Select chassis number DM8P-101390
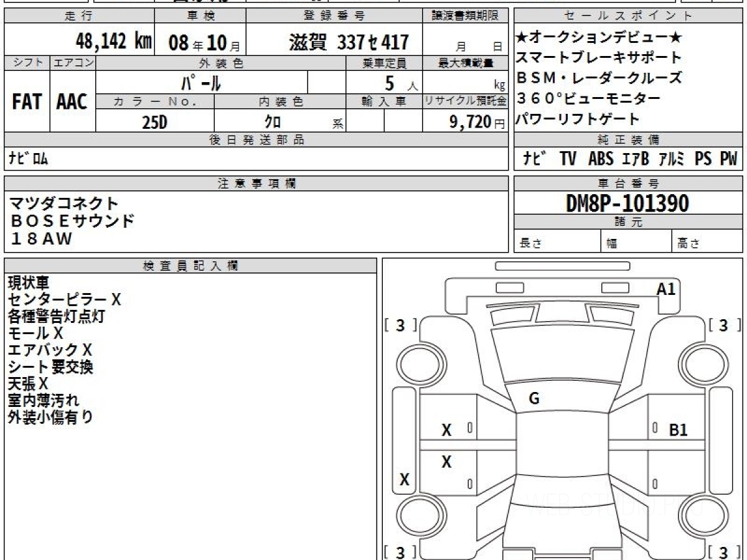Viewport: 747px width, 560px height. 627,203
